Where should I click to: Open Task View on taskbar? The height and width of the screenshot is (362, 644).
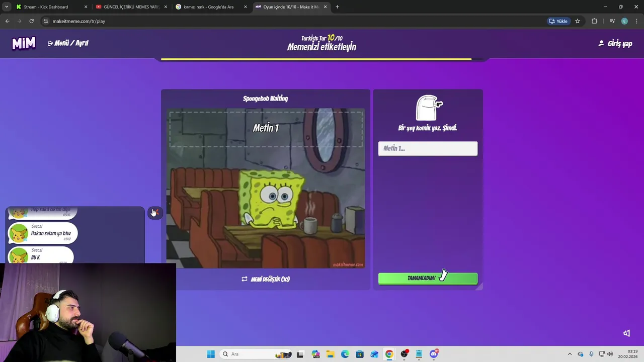click(300, 354)
